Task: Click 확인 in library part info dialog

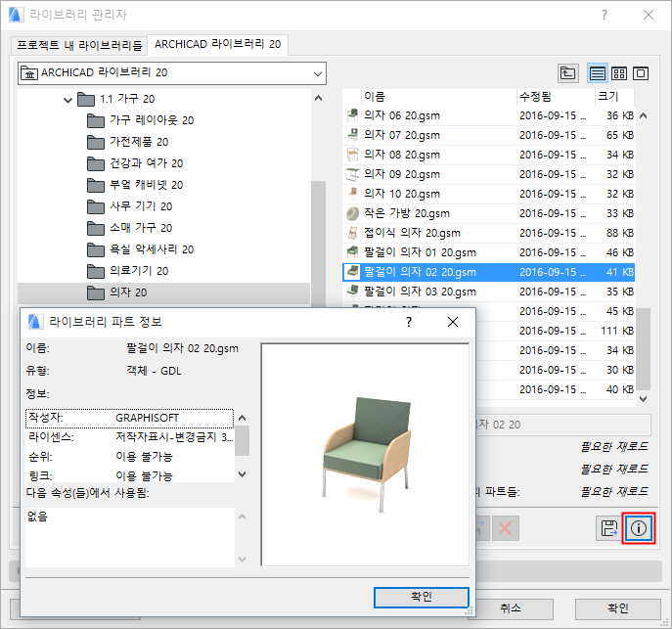Action: (422, 597)
